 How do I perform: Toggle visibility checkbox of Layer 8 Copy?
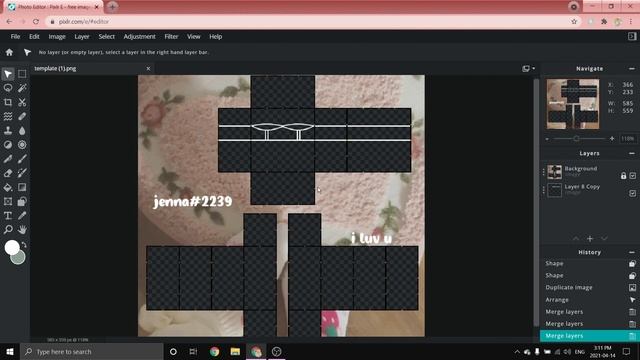pyautogui.click(x=632, y=193)
